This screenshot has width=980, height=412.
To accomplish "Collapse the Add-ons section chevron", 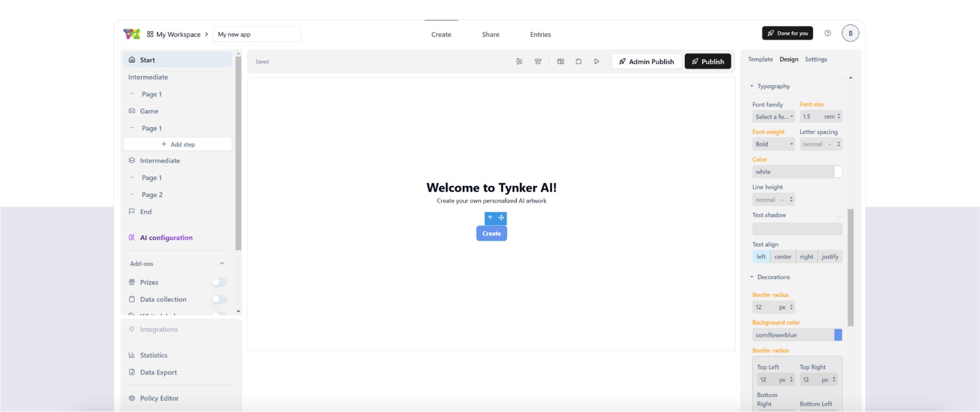I will [x=222, y=264].
